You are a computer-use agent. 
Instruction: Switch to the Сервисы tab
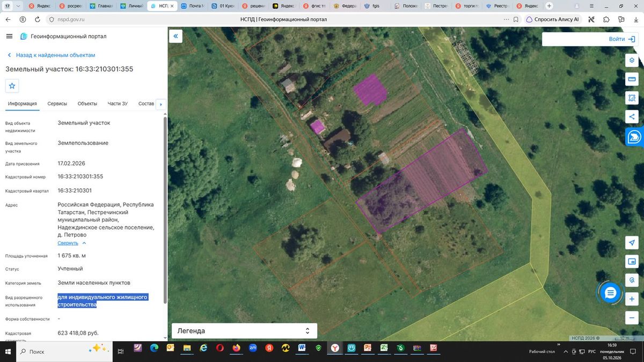click(x=57, y=104)
